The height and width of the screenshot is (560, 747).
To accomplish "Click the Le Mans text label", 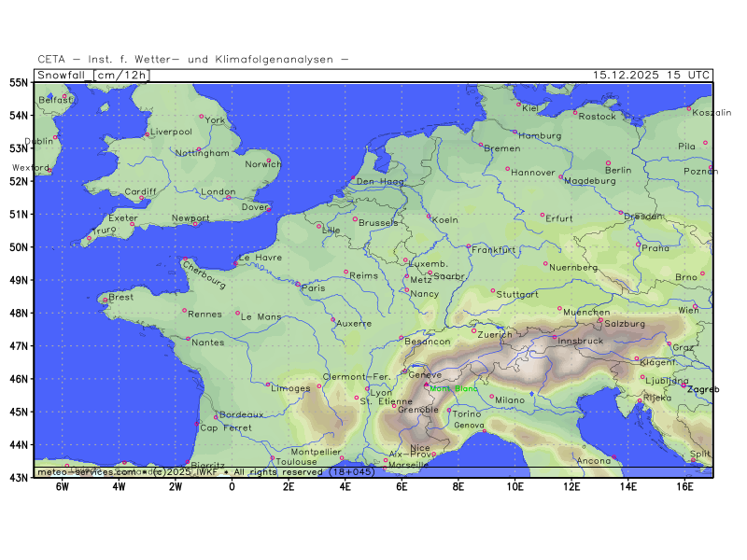I will [x=261, y=316].
